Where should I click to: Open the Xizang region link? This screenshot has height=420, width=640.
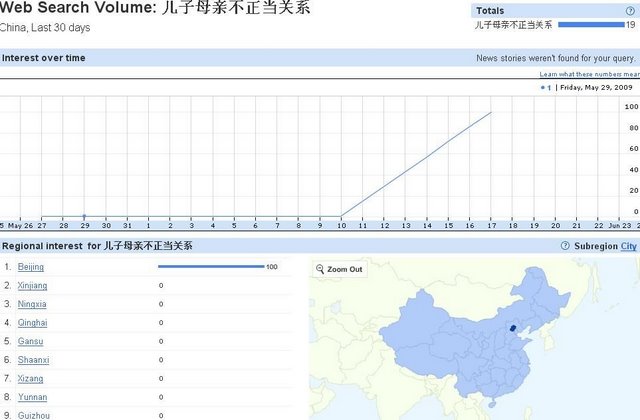pos(30,379)
